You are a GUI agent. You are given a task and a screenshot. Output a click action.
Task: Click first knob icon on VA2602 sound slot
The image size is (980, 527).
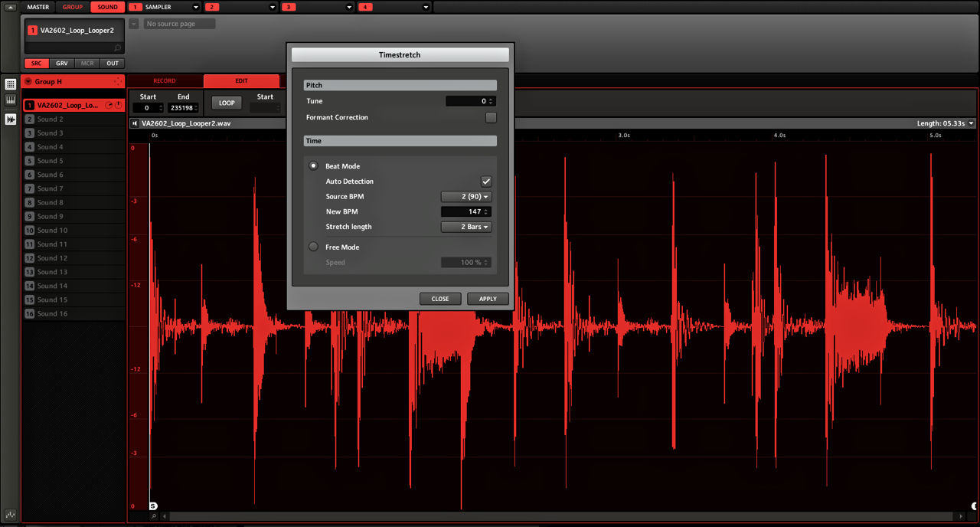pyautogui.click(x=109, y=105)
